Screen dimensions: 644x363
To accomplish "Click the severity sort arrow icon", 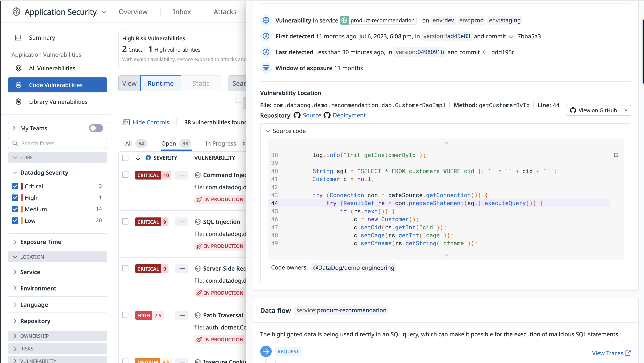I will point(138,158).
